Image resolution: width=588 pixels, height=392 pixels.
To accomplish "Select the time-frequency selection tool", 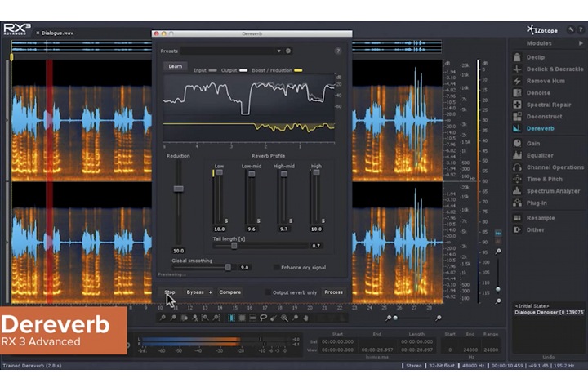I will [243, 318].
